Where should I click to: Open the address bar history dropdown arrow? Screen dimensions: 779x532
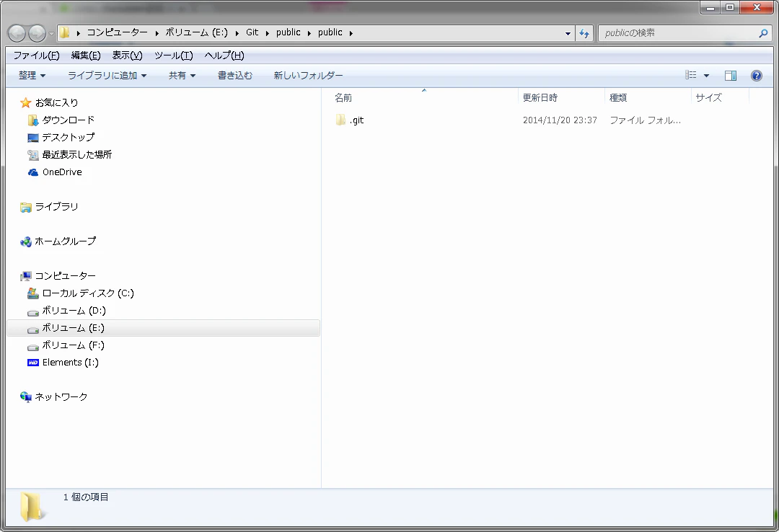click(x=568, y=33)
